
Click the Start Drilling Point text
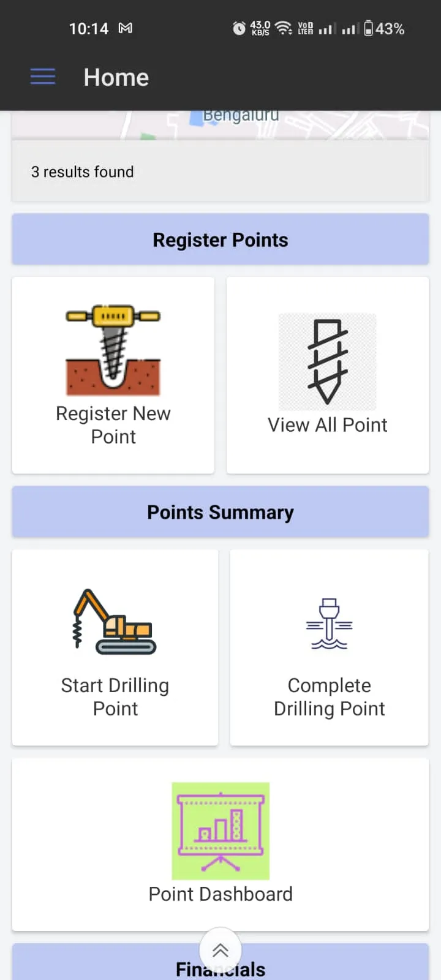coord(115,697)
